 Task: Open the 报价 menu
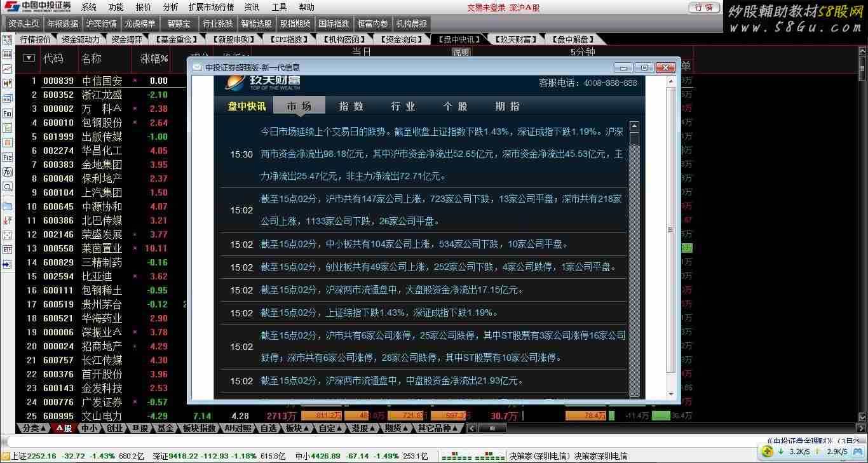[x=144, y=7]
